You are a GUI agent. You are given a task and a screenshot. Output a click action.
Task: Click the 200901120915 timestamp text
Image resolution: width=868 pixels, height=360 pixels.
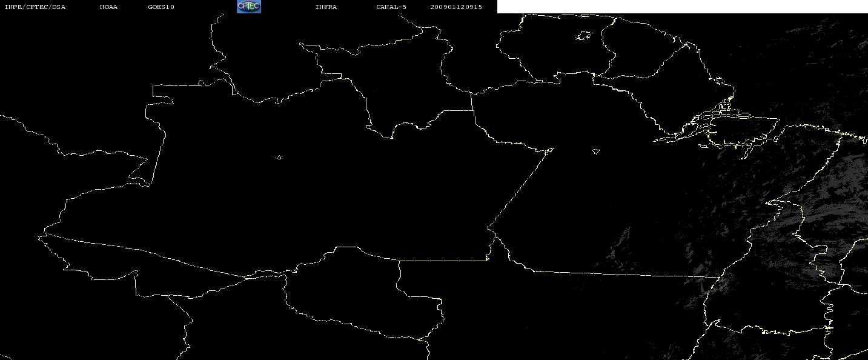456,7
